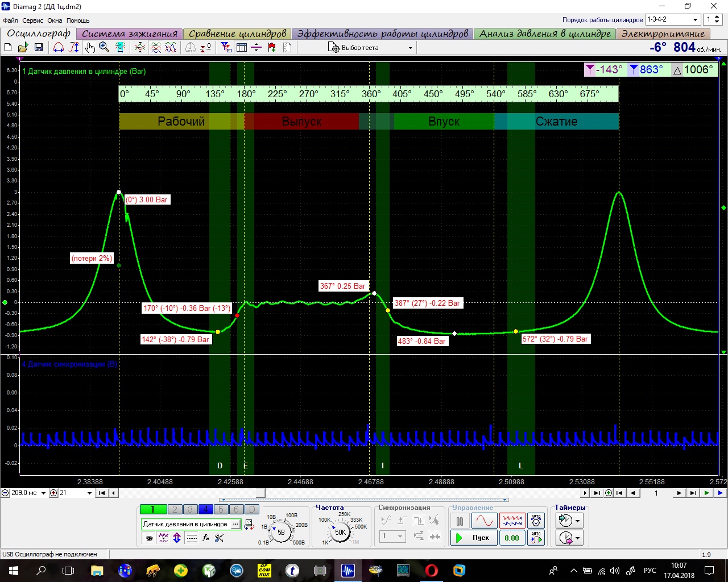This screenshot has width=728, height=582.
Task: Select the sine wave display mode button
Action: pyautogui.click(x=484, y=521)
